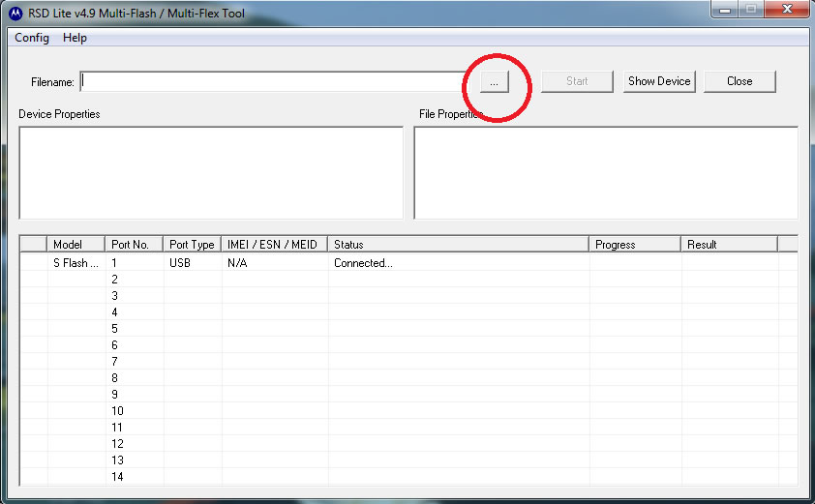815x504 pixels.
Task: Select port number 6 row
Action: 408,345
